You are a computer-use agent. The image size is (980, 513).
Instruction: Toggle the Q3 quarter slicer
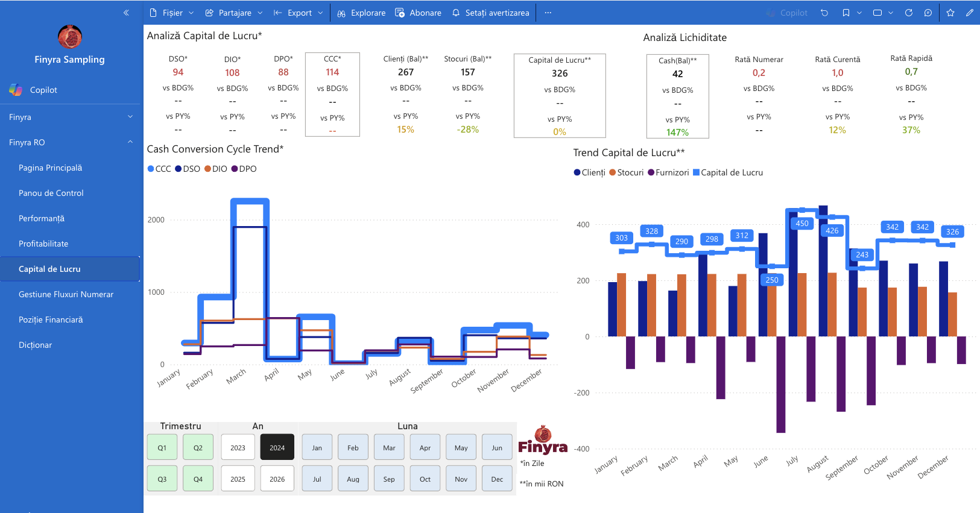coord(162,479)
